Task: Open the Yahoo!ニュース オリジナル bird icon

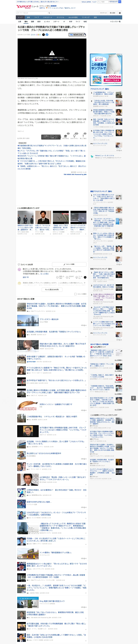Action: (x=92, y=156)
